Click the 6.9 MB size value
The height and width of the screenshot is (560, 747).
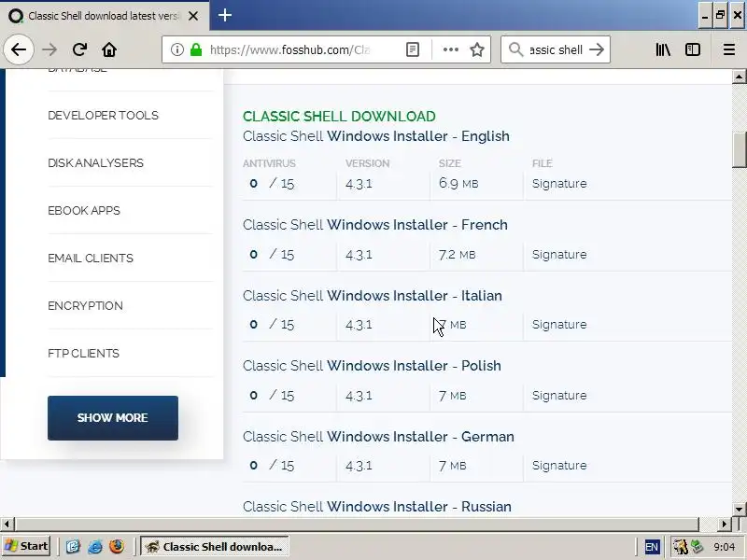458,184
